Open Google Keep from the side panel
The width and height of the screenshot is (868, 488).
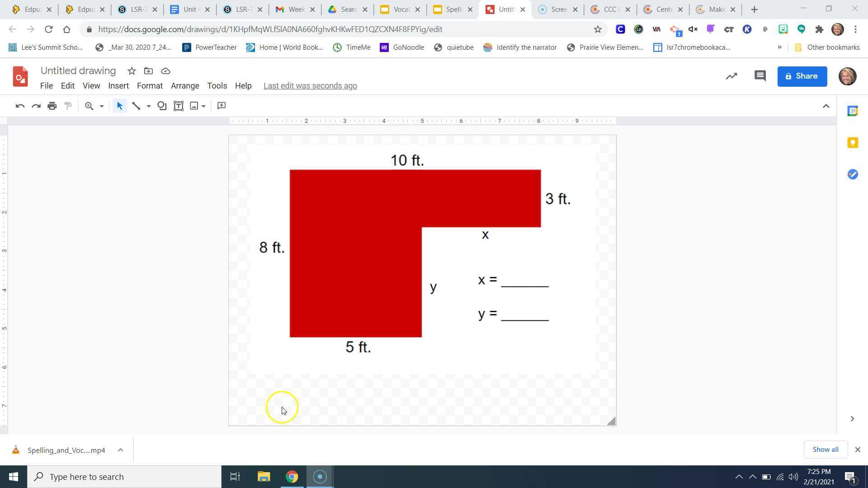853,142
